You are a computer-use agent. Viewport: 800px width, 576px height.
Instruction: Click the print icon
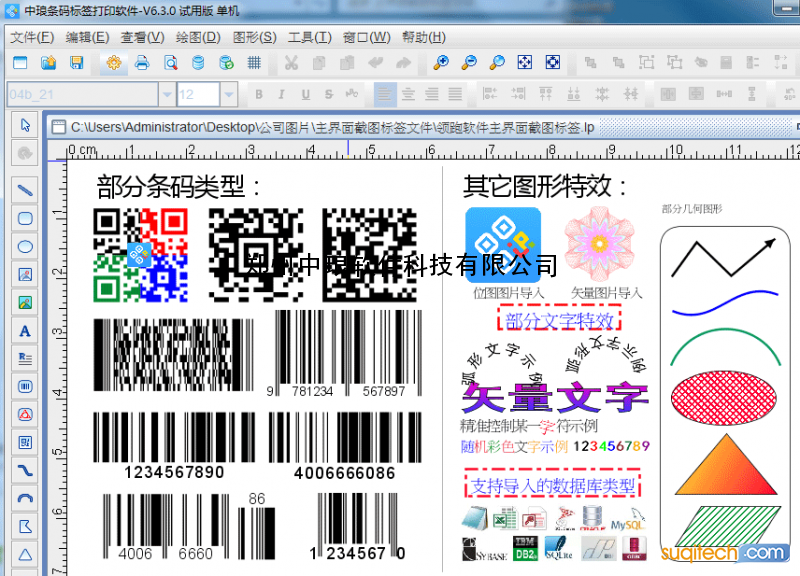click(x=142, y=63)
